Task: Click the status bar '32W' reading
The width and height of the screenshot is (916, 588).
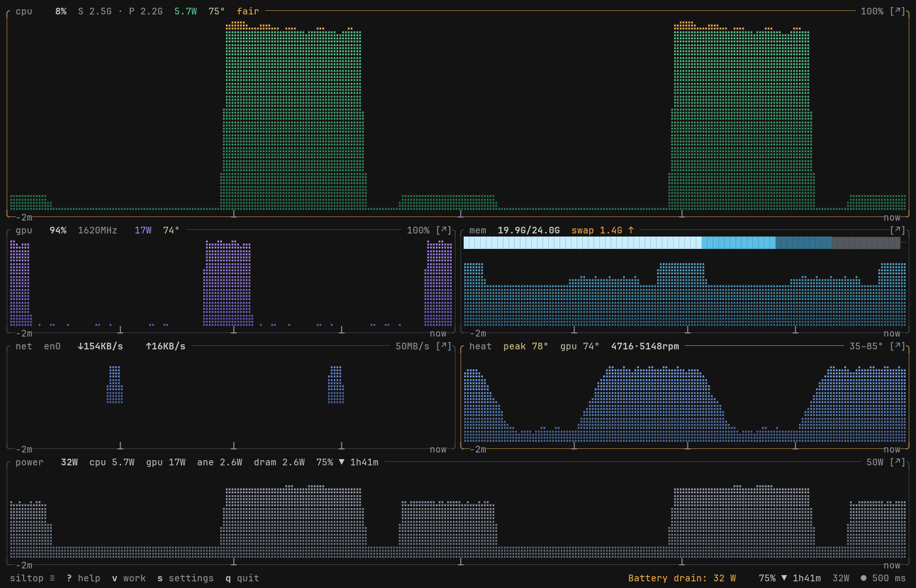Action: [x=841, y=578]
